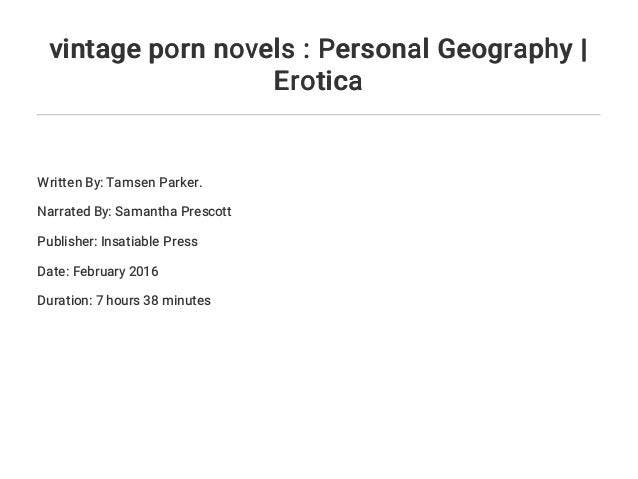Screen dimensions: 638x479
Task: Select publisher name Insatiable Press
Action: coord(149,241)
